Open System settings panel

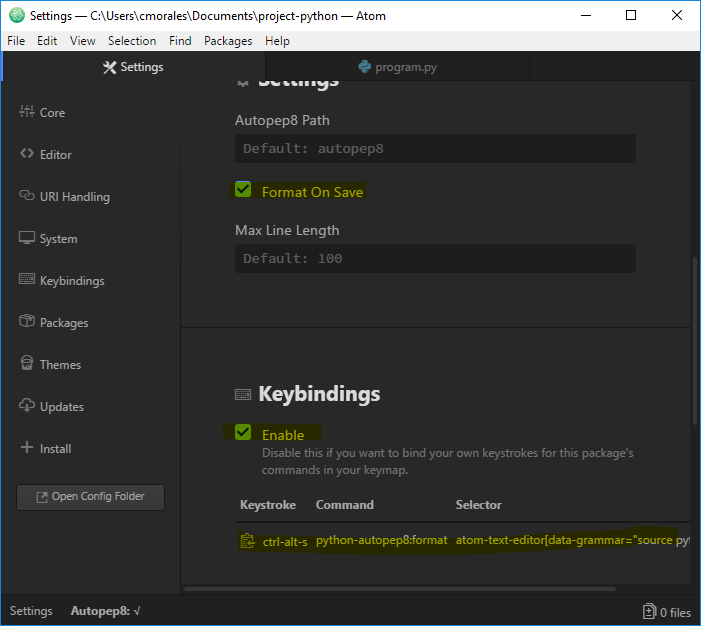point(59,238)
